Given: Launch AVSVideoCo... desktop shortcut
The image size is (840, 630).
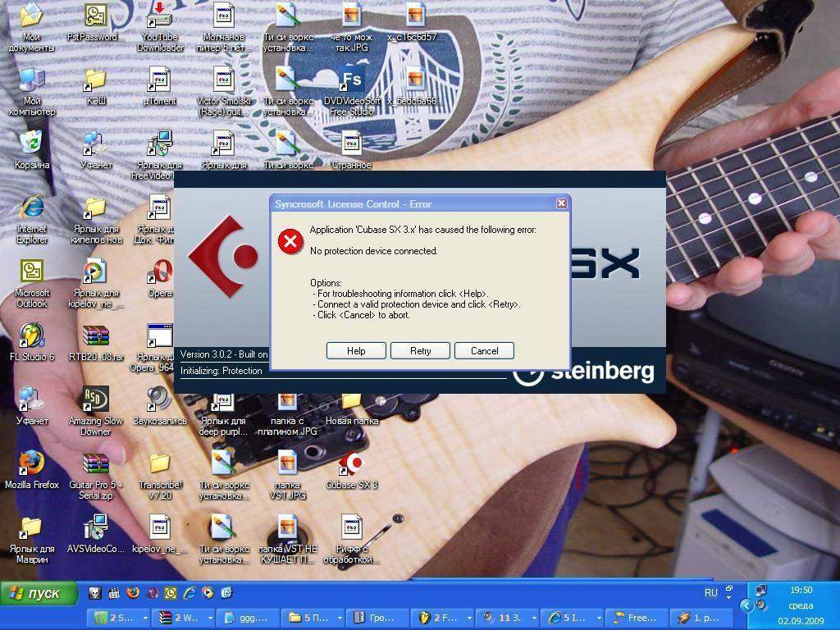Looking at the screenshot, I should pos(95,535).
